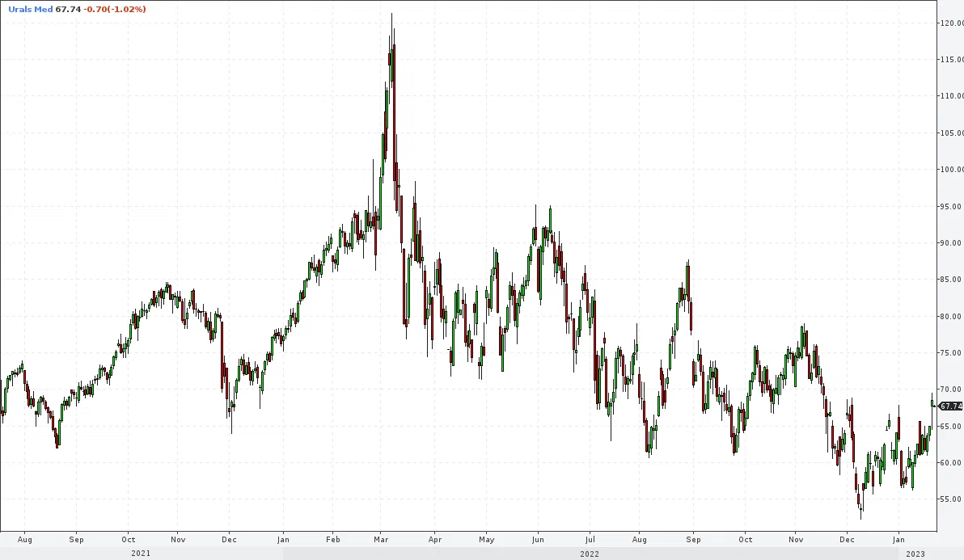The height and width of the screenshot is (560, 964).
Task: Select the 2021 year band
Action: coord(141,554)
